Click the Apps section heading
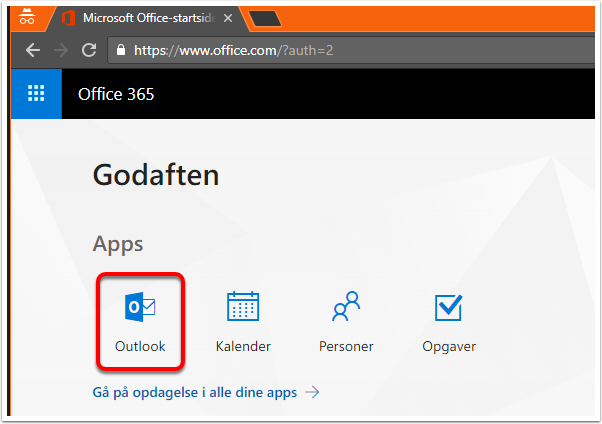 pyautogui.click(x=118, y=244)
